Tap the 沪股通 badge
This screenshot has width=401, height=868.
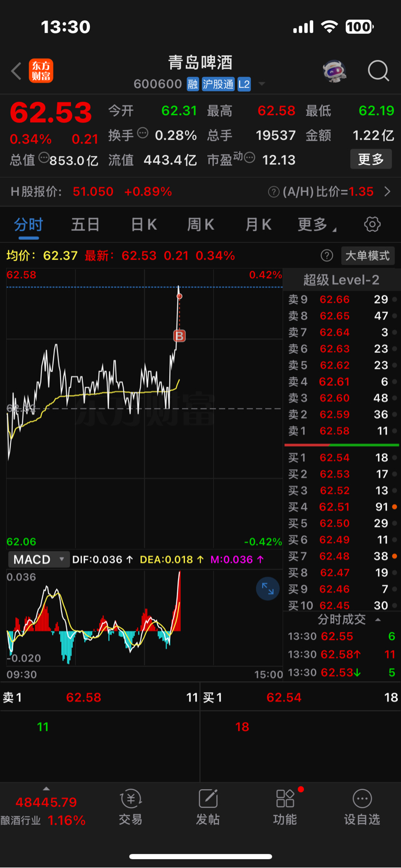pos(218,84)
